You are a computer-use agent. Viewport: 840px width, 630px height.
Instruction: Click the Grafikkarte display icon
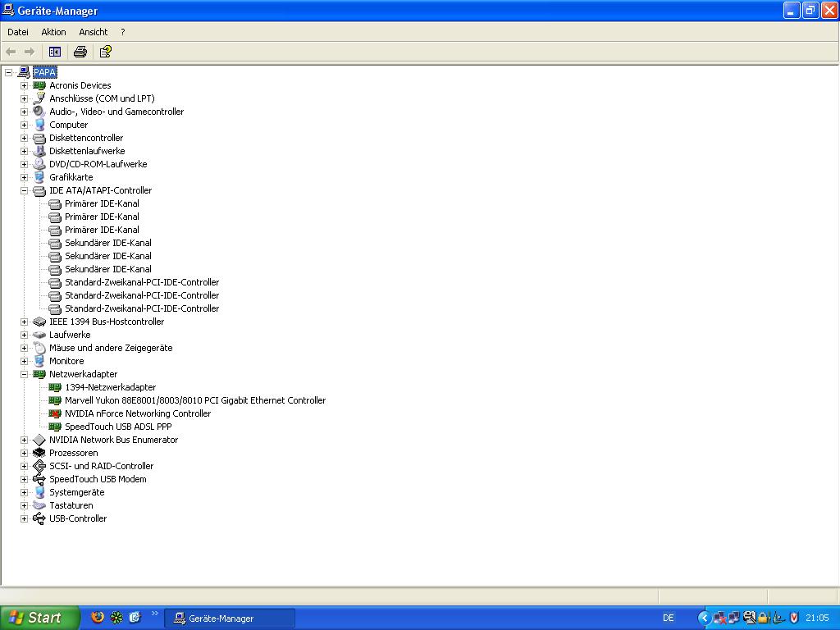(x=39, y=177)
